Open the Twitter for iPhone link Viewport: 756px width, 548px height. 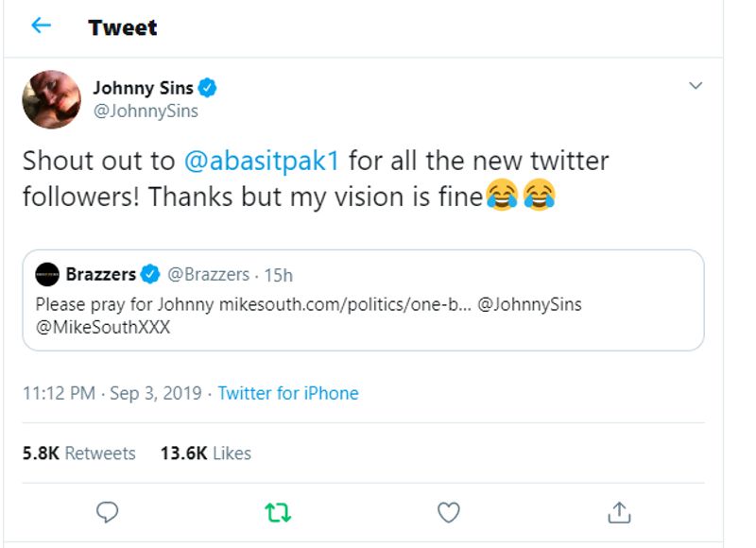(x=288, y=393)
